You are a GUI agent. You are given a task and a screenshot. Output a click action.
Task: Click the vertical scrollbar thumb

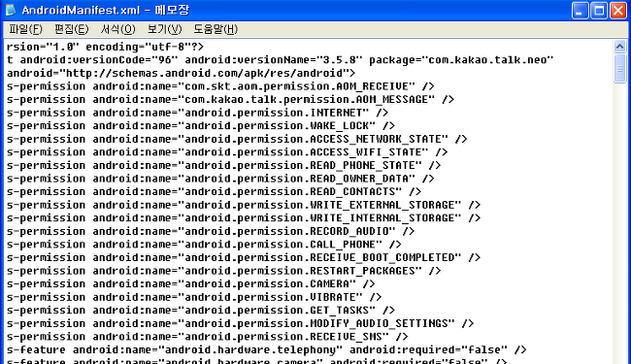(x=619, y=68)
